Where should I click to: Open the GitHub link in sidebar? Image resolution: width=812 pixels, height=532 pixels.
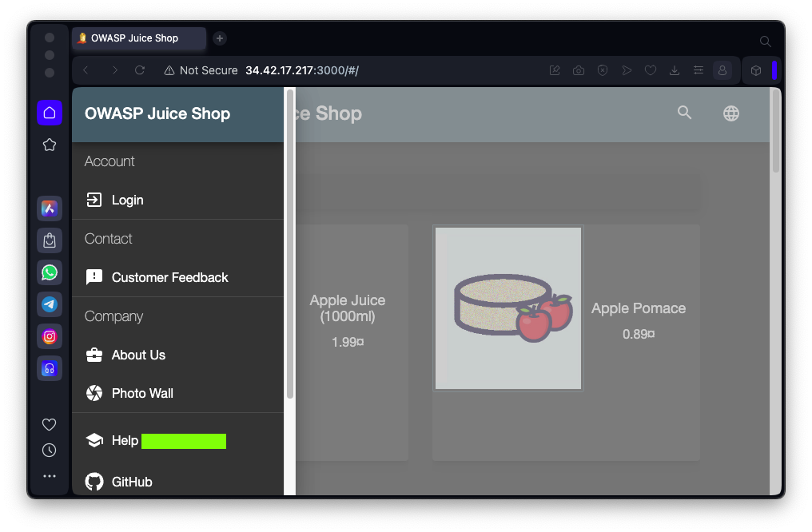[177, 482]
